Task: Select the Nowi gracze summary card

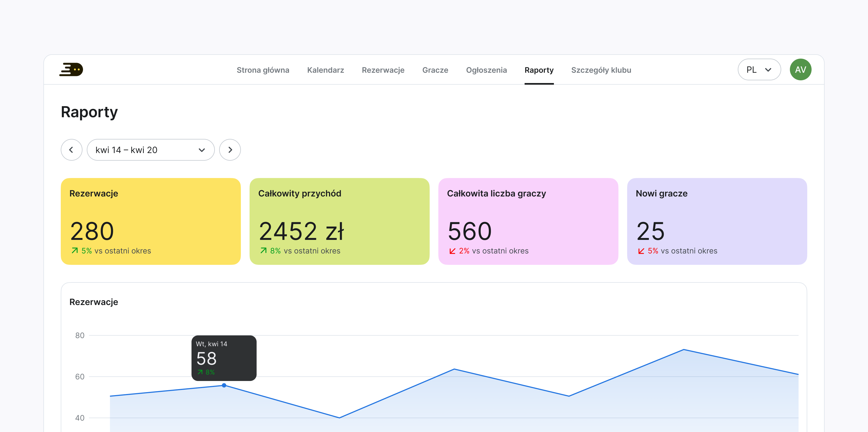Action: click(717, 221)
